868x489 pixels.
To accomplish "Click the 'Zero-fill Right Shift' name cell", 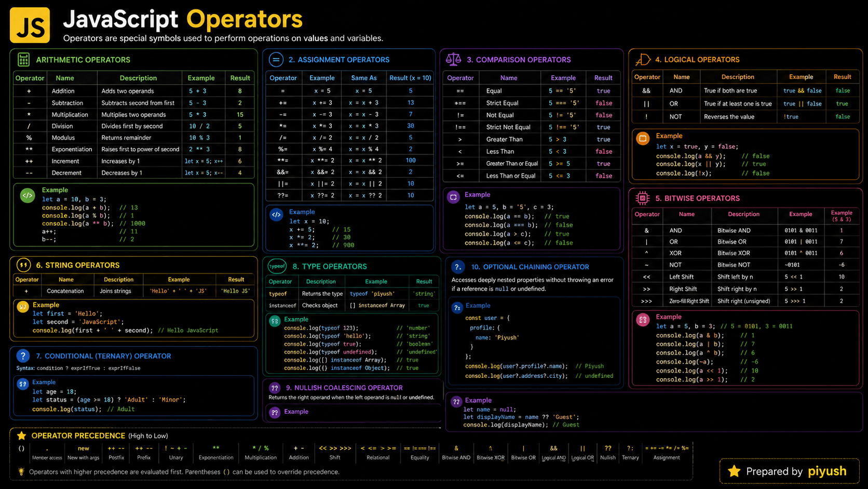I will (689, 301).
